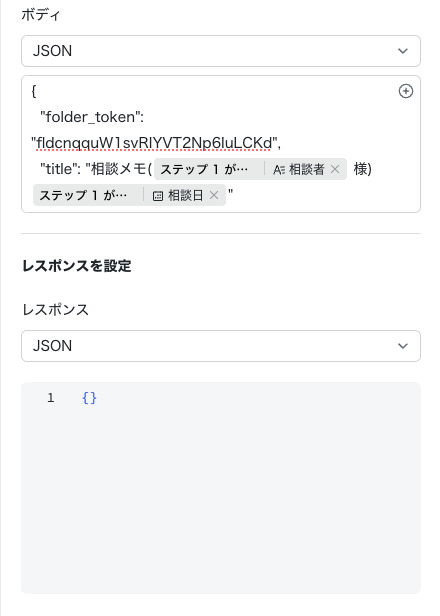This screenshot has height=616, width=440.
Task: Click the レスポンスを設定 section heading
Action: point(77,266)
